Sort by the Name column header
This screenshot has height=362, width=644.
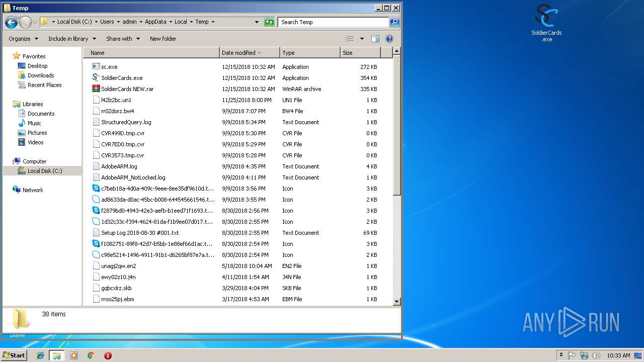151,53
